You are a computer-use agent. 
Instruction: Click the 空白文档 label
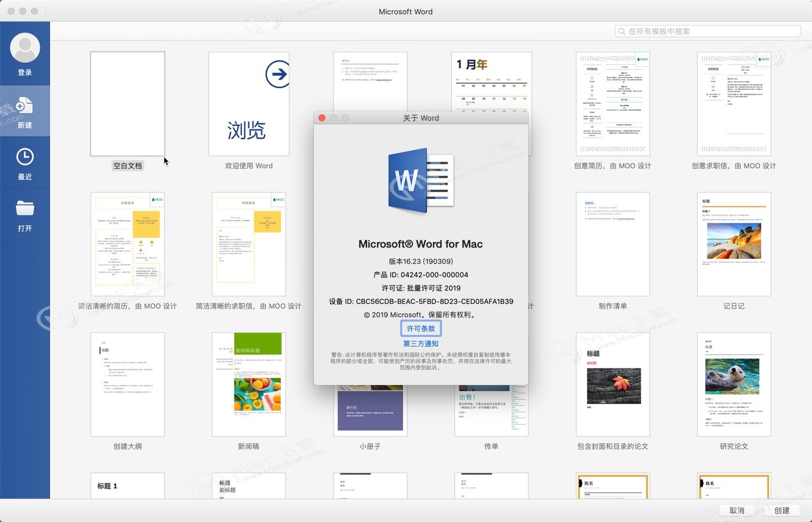coord(128,166)
